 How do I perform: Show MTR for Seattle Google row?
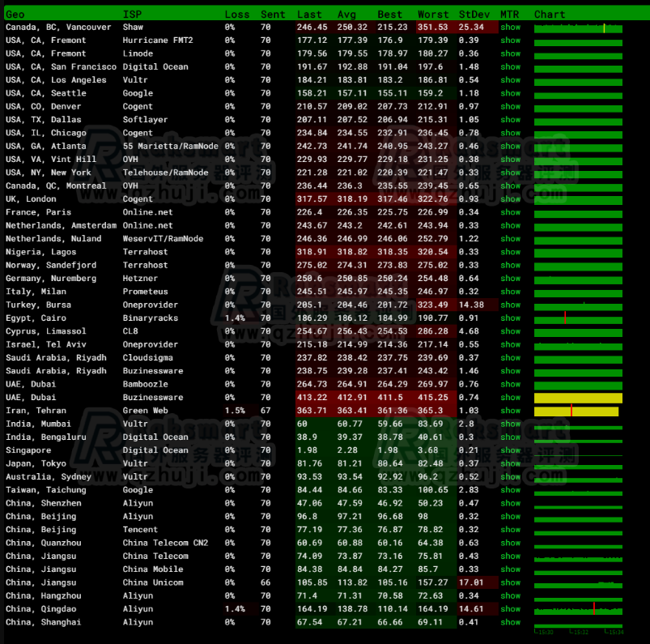(510, 93)
